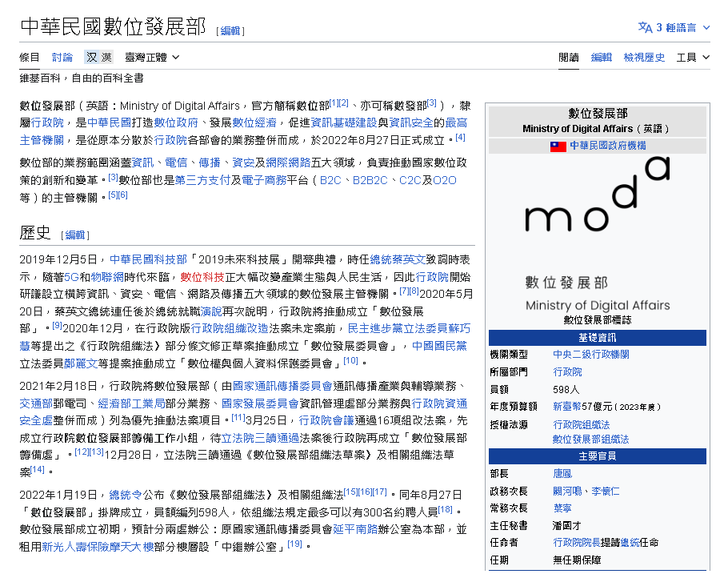
Task: Click the 資訊安全 link in intro
Action: (x=411, y=123)
